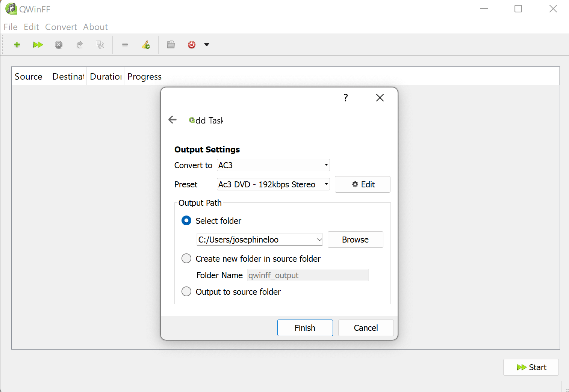
Task: Click the gray Stop Conversion toolbar icon
Action: point(59,45)
